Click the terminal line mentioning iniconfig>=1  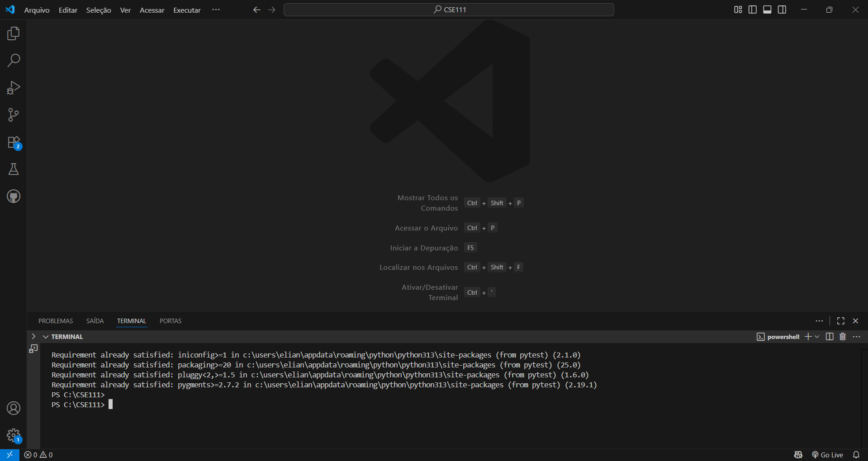316,355
